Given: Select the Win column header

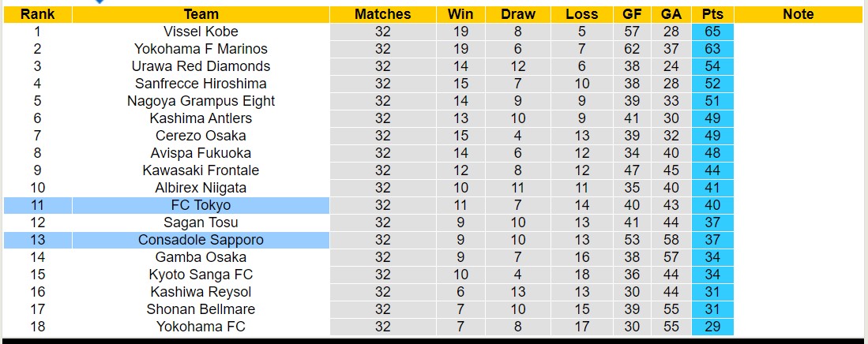Looking at the screenshot, I should coord(460,14).
